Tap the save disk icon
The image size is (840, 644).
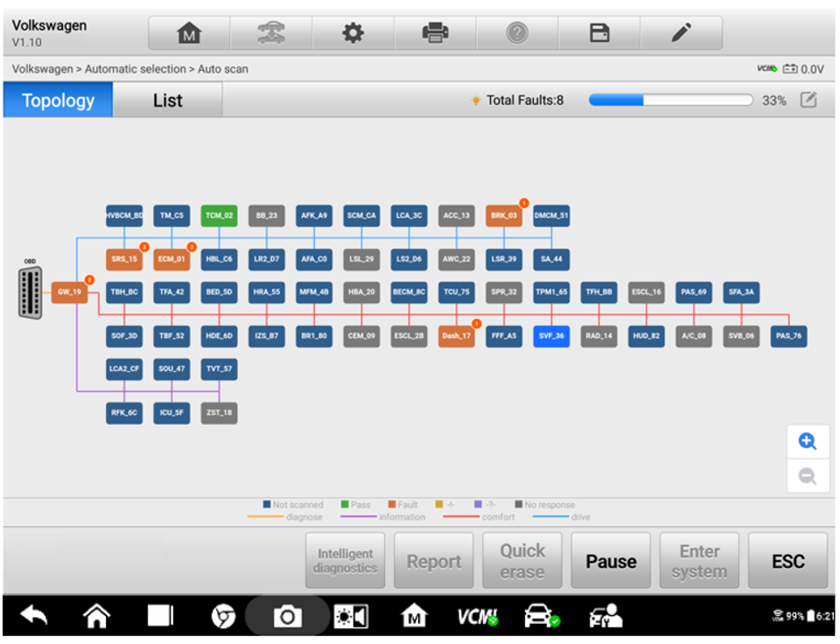pos(599,33)
